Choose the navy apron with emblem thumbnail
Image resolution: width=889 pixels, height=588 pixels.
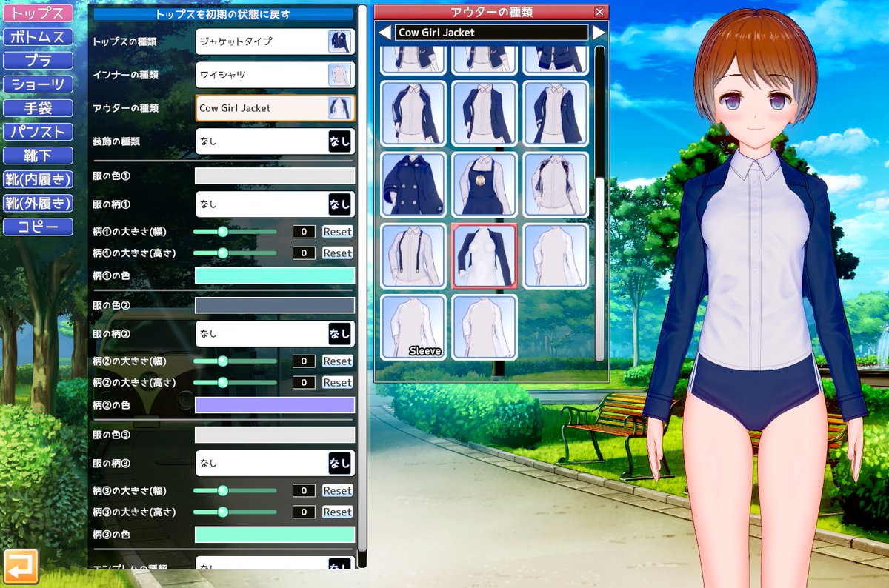pos(485,184)
